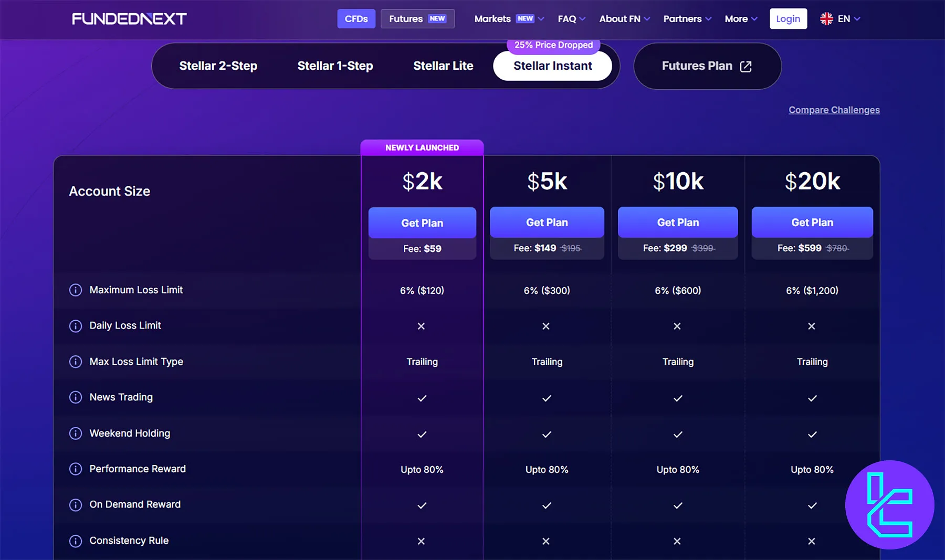
Task: Select the Stellar Lite tab
Action: coord(443,66)
